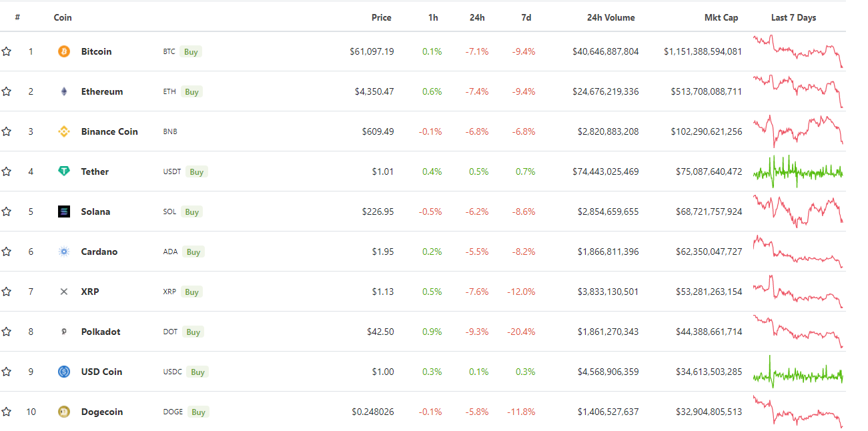Open Binance Coin 7-day sparkline chart

[x=798, y=131]
